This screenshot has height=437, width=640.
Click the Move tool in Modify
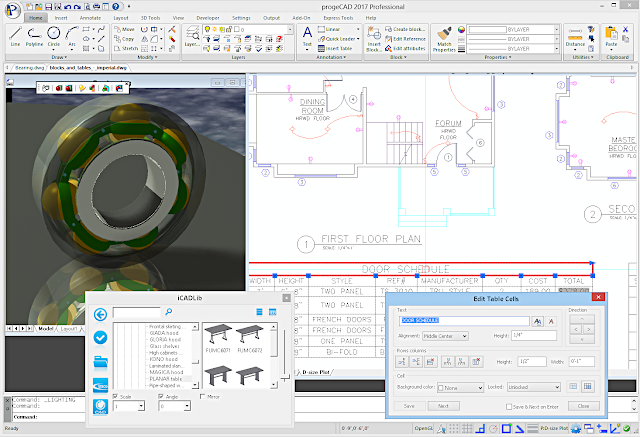[124, 29]
